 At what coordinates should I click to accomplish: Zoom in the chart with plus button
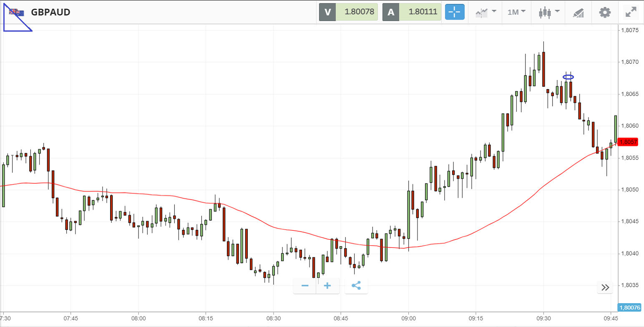(327, 286)
